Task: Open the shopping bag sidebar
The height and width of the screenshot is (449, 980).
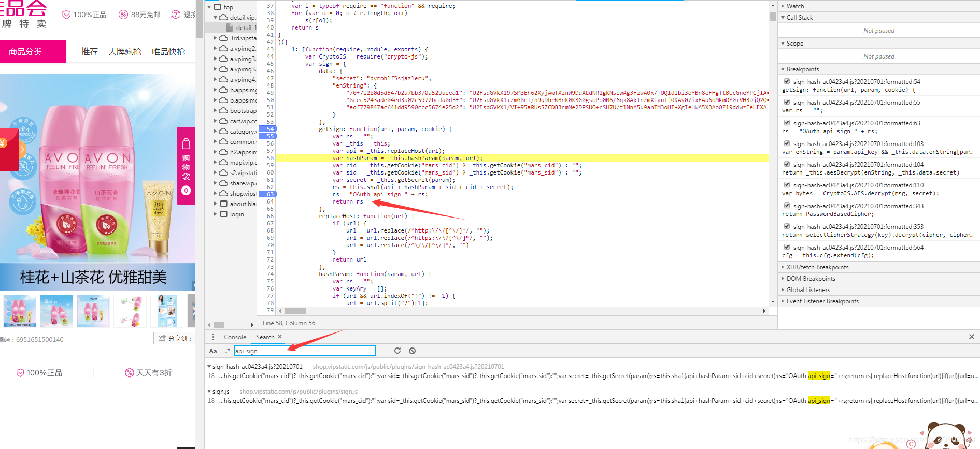Action: point(186,166)
